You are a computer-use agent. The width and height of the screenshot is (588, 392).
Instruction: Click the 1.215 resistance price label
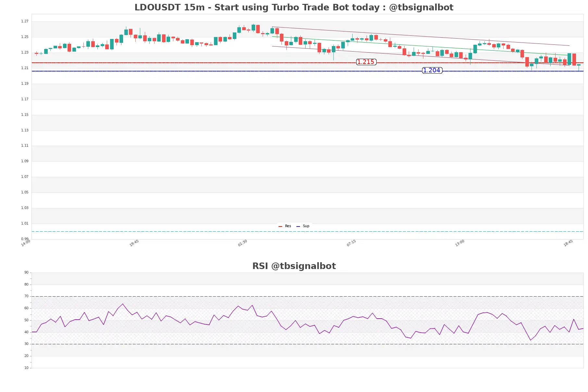[x=366, y=62]
